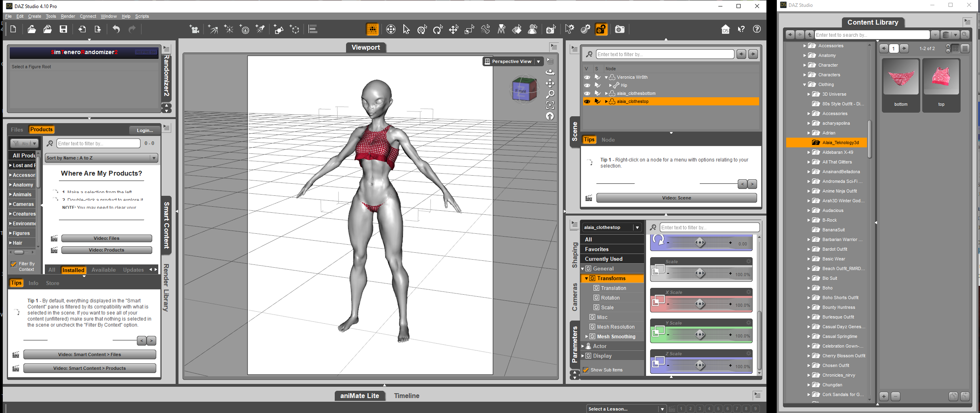Expand the Mesh Smoothing parameter group
Image resolution: width=980 pixels, height=413 pixels.
coord(586,336)
